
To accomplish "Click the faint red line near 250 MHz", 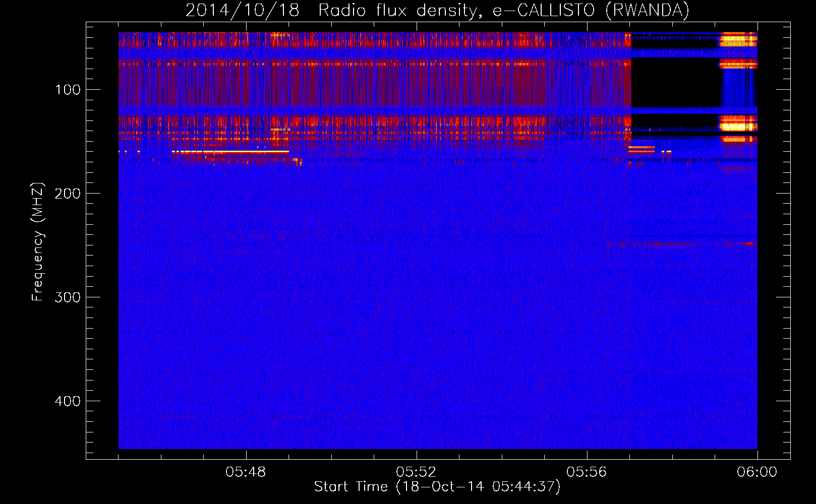I will tap(682, 244).
